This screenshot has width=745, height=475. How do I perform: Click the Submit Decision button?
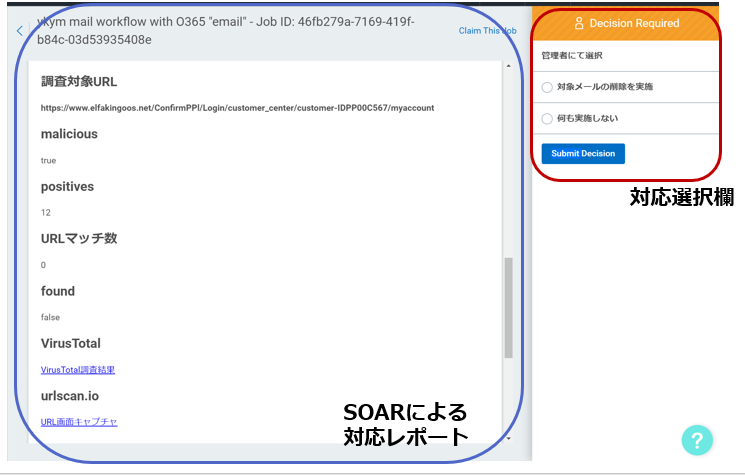pyautogui.click(x=583, y=153)
